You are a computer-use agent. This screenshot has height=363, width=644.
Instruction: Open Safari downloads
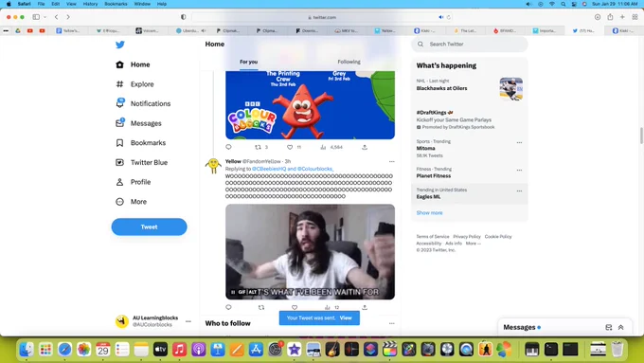[x=598, y=17]
